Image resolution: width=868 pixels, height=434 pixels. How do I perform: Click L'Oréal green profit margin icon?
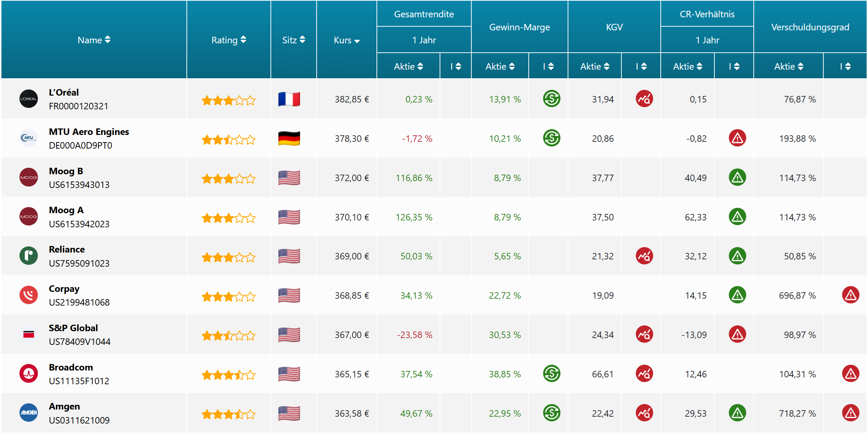coord(551,99)
